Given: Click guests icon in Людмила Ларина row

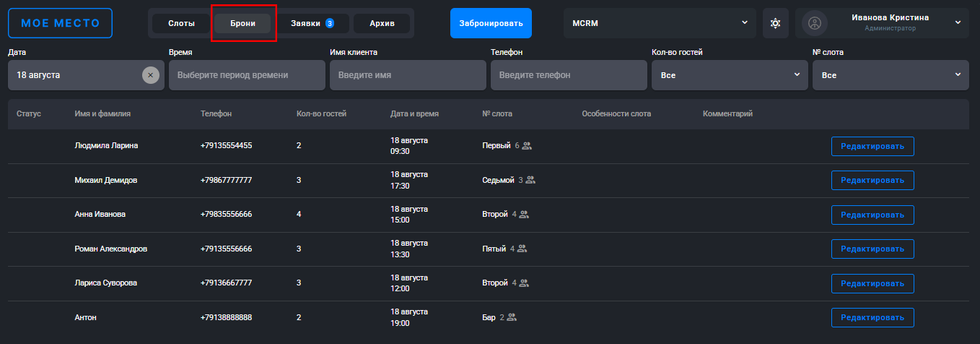Looking at the screenshot, I should click(527, 145).
